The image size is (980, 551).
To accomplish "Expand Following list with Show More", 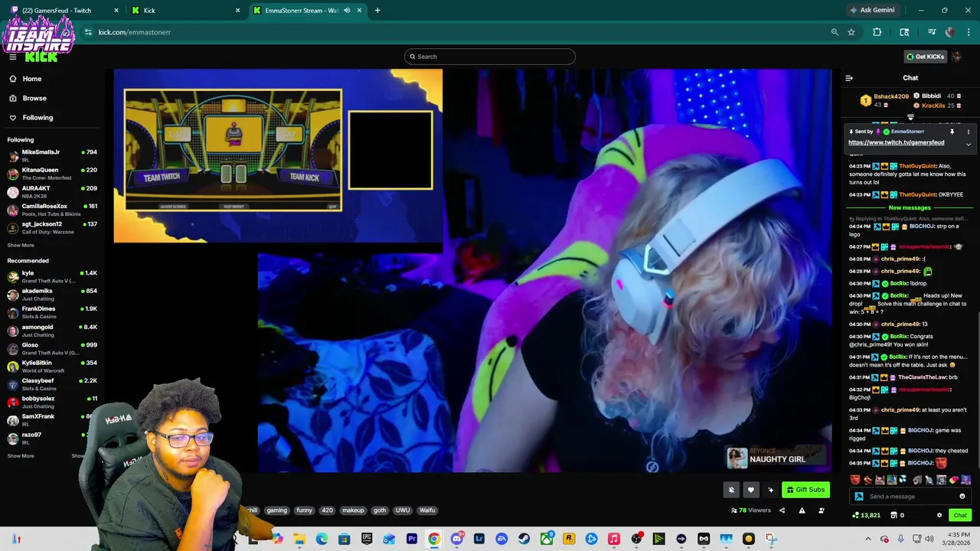I will [x=21, y=246].
